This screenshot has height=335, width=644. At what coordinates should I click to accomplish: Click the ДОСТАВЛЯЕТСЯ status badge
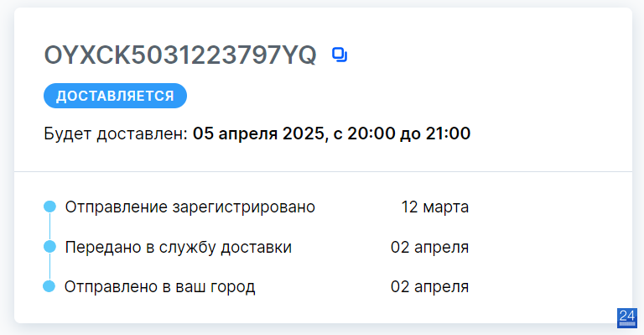[x=116, y=96]
